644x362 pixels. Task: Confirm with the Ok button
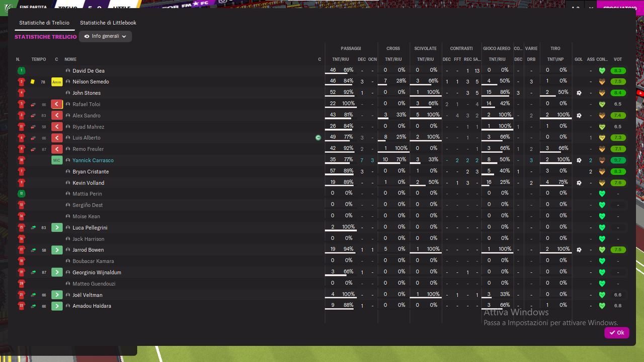pyautogui.click(x=617, y=333)
